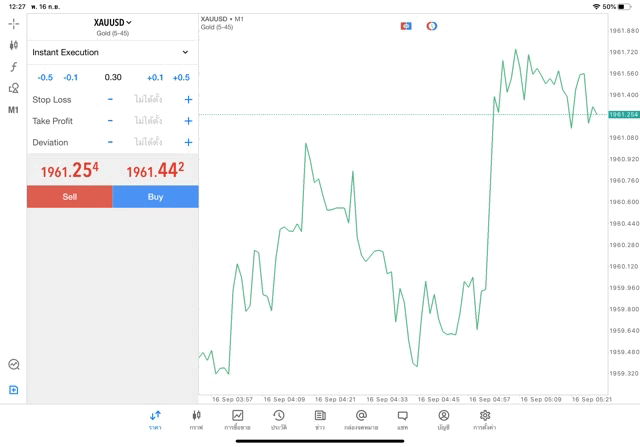Open the Settings gear tab in bottom bar
Viewport: 640px width, 447px height.
[x=484, y=419]
